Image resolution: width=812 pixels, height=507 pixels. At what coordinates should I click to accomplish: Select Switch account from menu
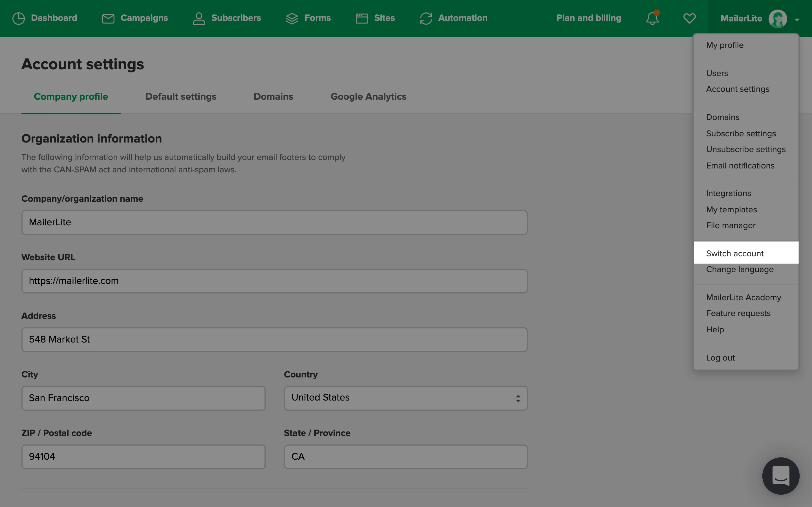(x=735, y=253)
